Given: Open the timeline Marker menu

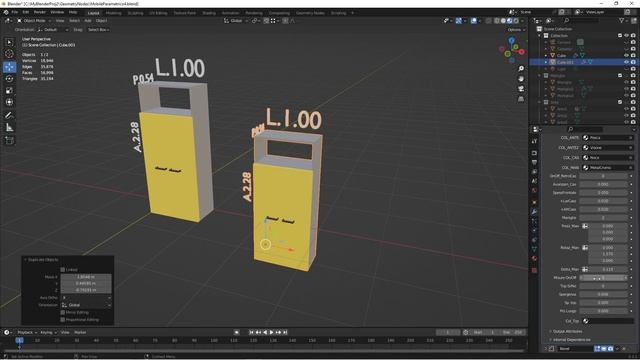Looking at the screenshot, I should [80, 332].
